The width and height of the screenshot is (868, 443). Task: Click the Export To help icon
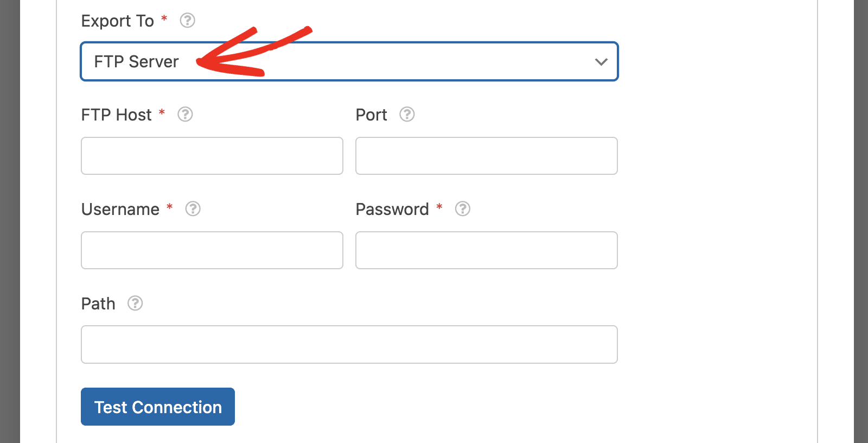[187, 21]
